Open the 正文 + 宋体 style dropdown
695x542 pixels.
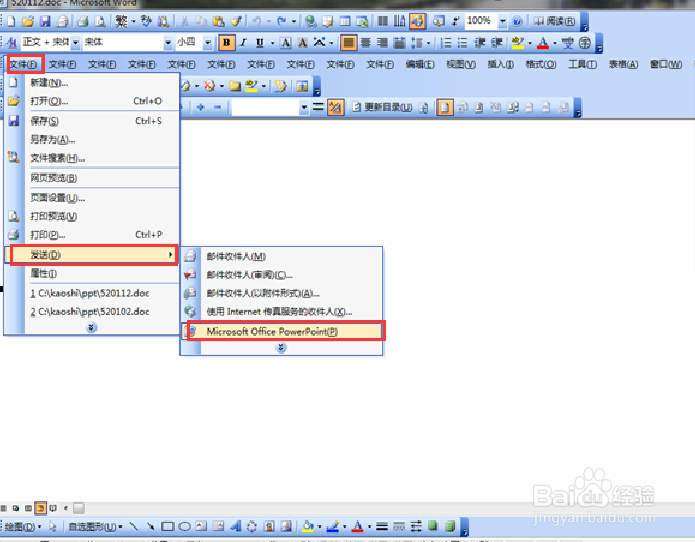pyautogui.click(x=76, y=43)
